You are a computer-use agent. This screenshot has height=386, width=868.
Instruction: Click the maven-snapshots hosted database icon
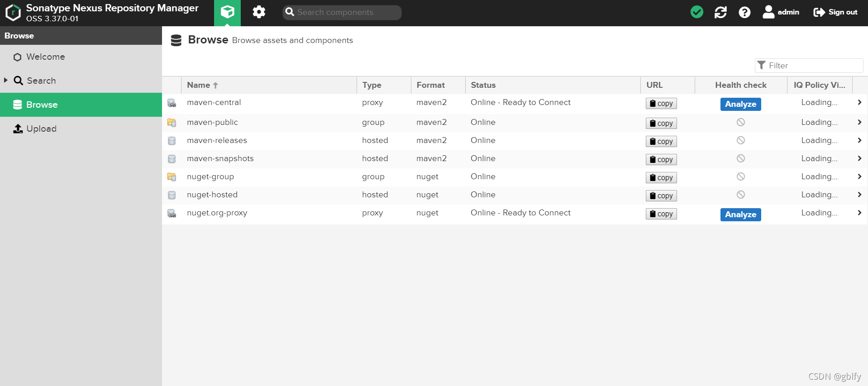coord(172,159)
